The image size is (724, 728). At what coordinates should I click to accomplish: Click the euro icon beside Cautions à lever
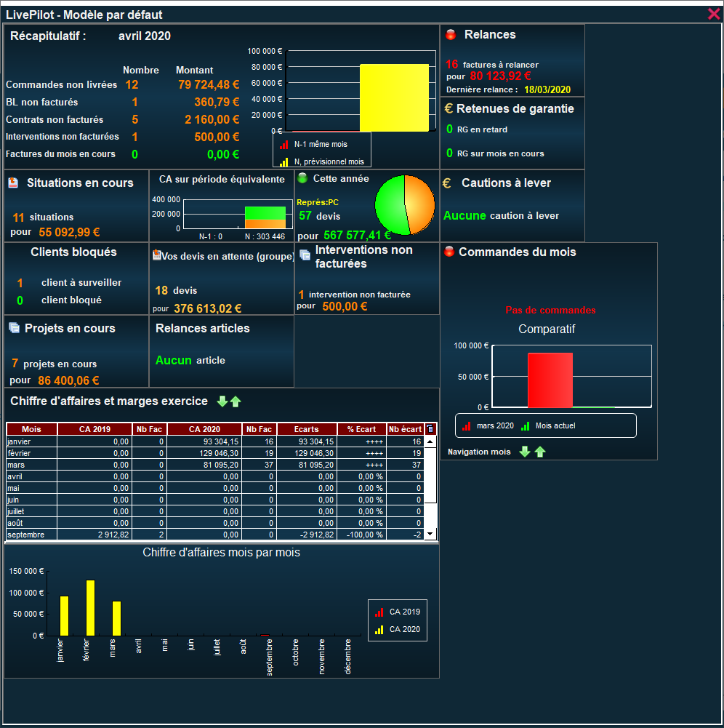(447, 183)
